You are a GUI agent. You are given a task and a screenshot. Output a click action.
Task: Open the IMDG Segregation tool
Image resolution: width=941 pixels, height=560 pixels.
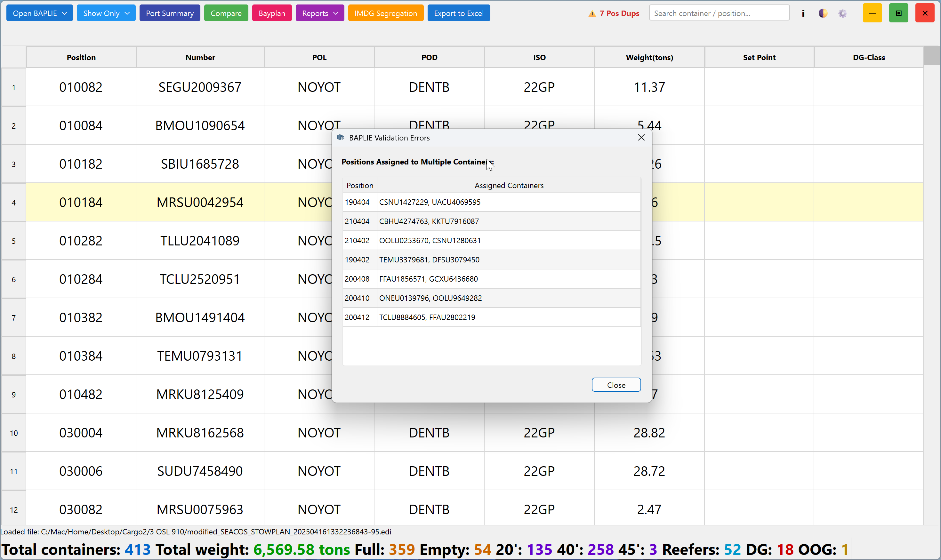(386, 13)
